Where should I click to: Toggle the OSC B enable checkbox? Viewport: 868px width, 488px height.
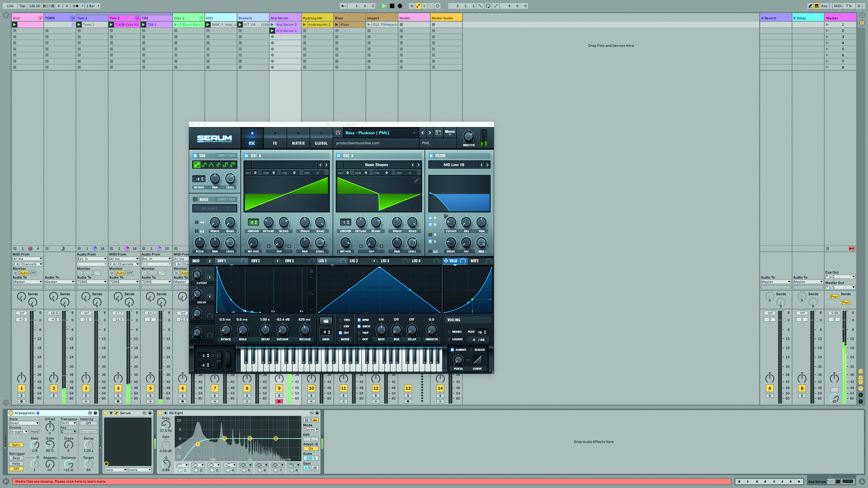338,156
